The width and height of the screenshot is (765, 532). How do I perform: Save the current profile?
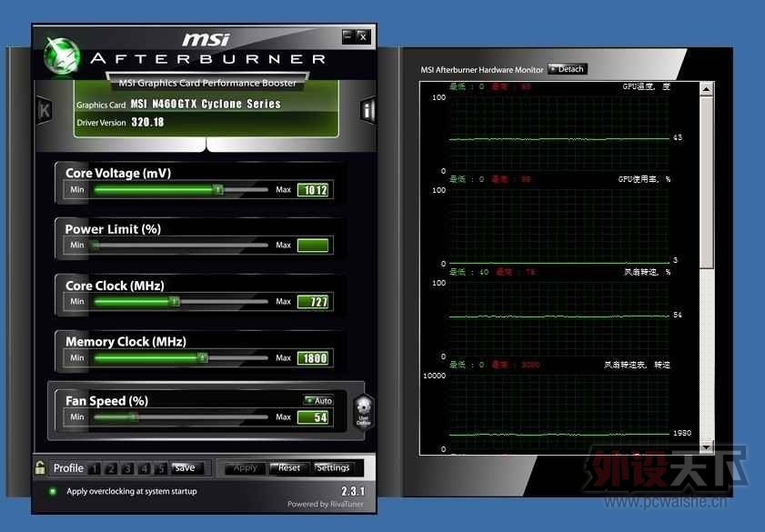click(186, 468)
